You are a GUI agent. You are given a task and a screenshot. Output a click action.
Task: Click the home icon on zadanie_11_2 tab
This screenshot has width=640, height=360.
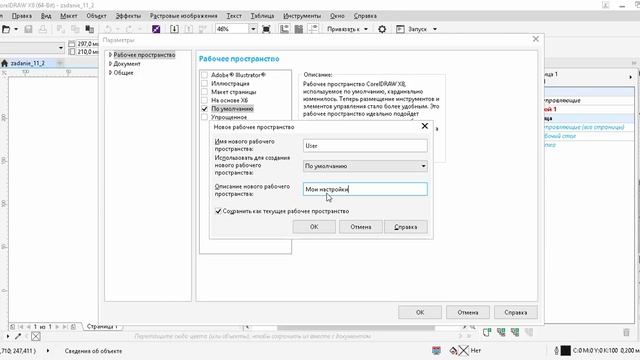pos(4,63)
